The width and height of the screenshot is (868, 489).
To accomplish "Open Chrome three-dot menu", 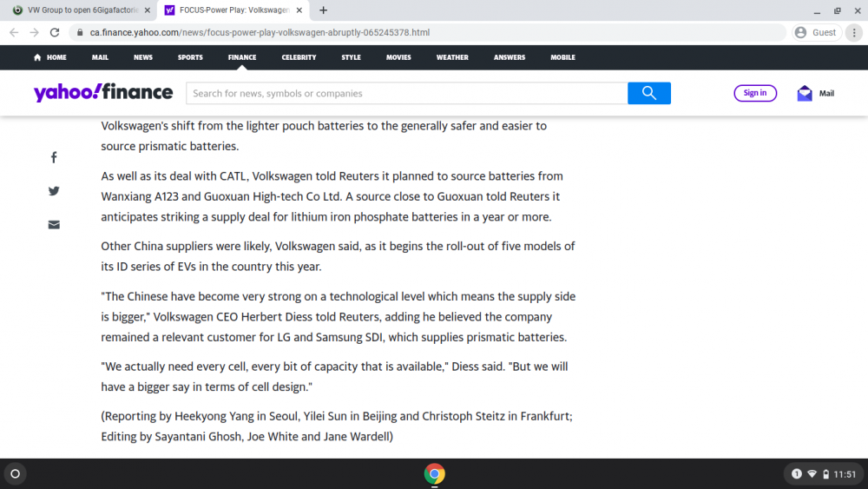I will point(854,33).
